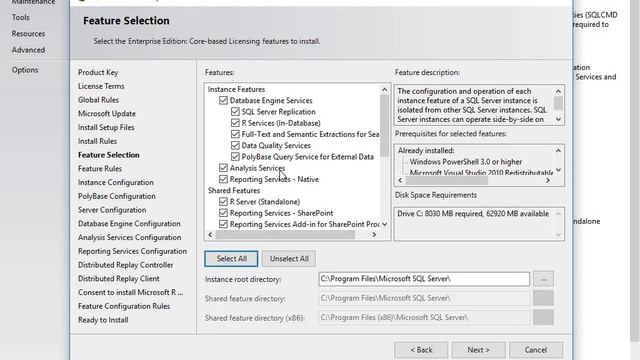Select Database Engine Configuration step
This screenshot has width=640, height=360.
(x=129, y=224)
